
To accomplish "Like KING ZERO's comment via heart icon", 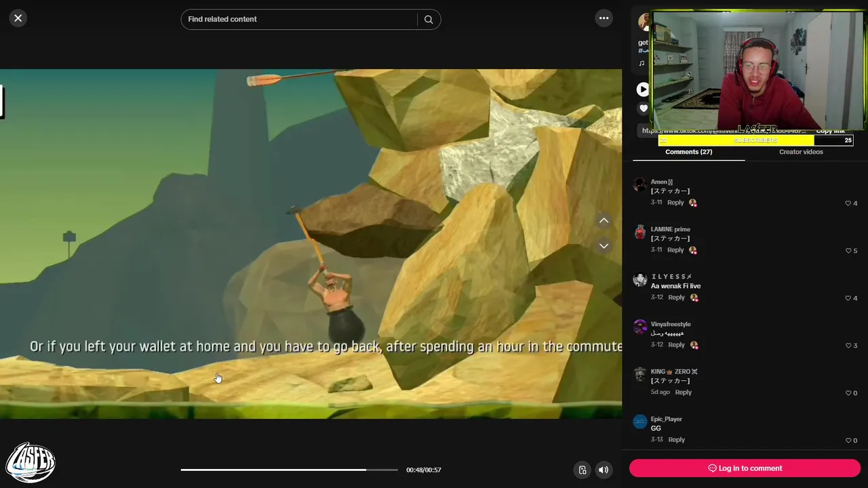I will click(848, 393).
